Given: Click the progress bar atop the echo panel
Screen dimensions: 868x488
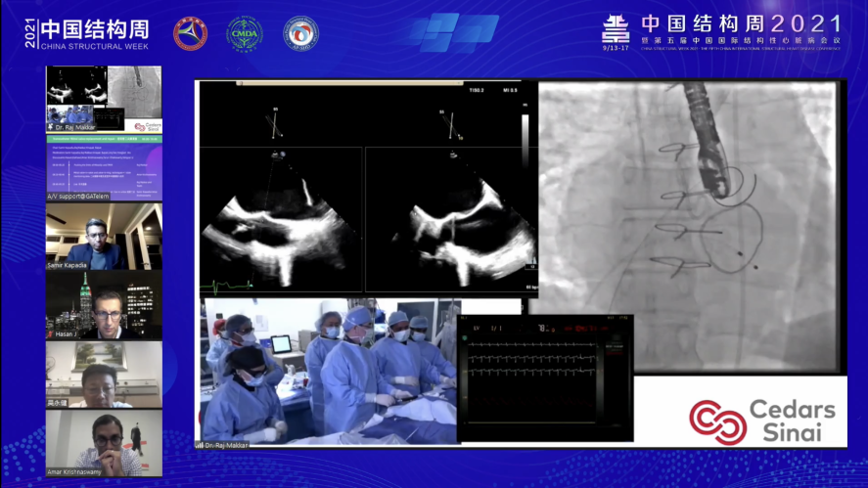Looking at the screenshot, I should pyautogui.click(x=349, y=83).
